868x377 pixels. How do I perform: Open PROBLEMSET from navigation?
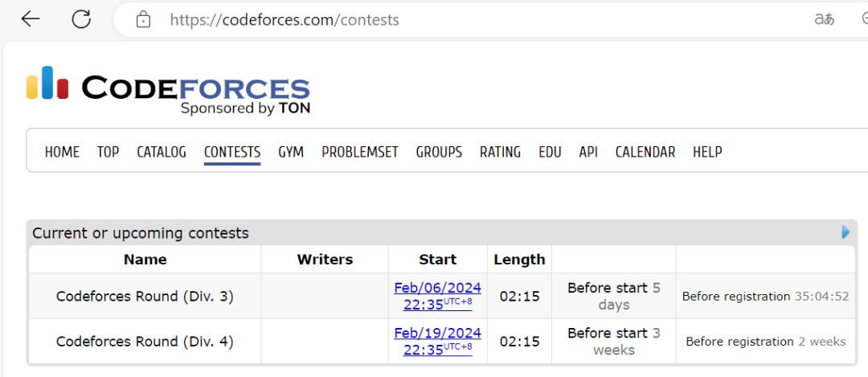click(360, 152)
